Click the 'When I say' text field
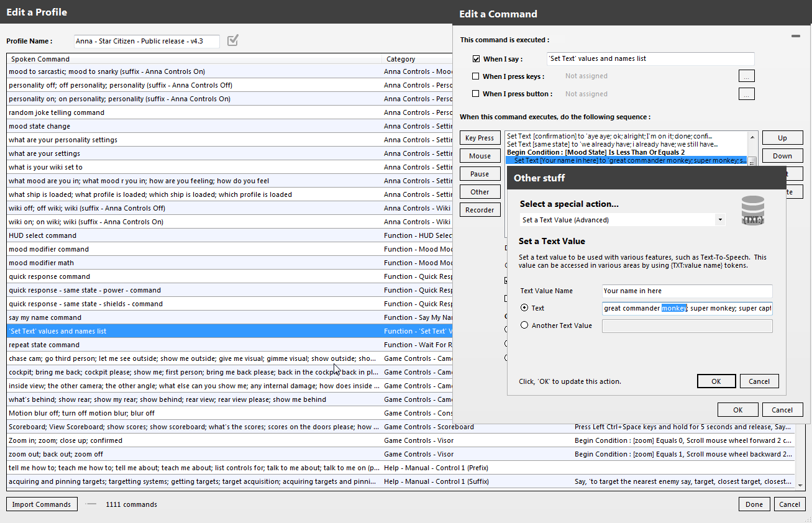This screenshot has height=523, width=812. [x=650, y=59]
